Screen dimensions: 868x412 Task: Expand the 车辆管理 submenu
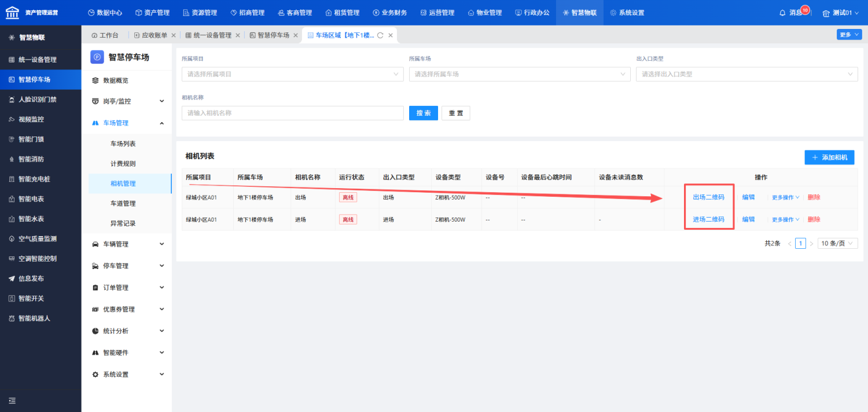(127, 244)
